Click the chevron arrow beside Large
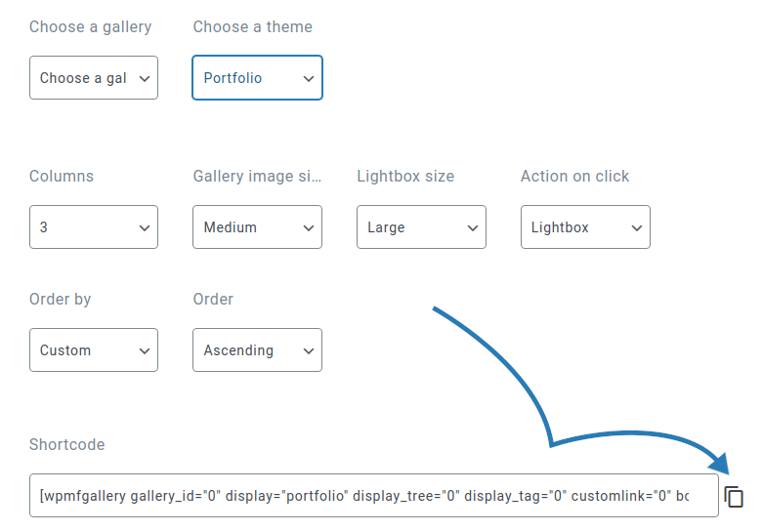762x532 pixels. (473, 227)
